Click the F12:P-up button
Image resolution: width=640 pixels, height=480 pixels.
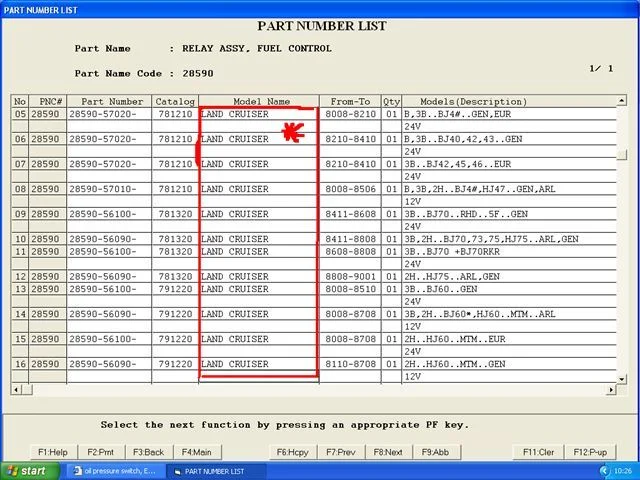click(x=590, y=452)
